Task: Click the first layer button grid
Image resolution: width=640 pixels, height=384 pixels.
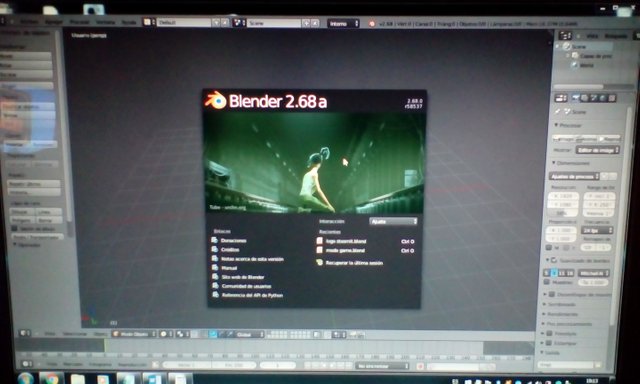Action: pos(277,335)
